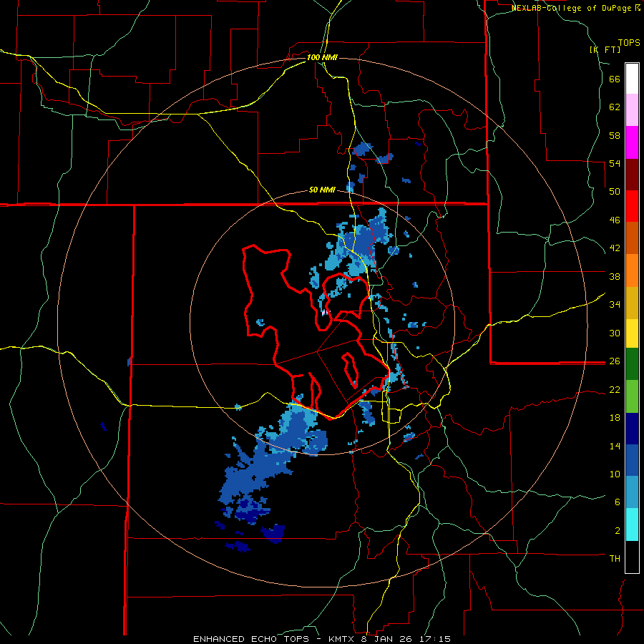Viewport: 644px width, 644px height.
Task: Select the dark green legend swatch
Action: tap(632, 364)
